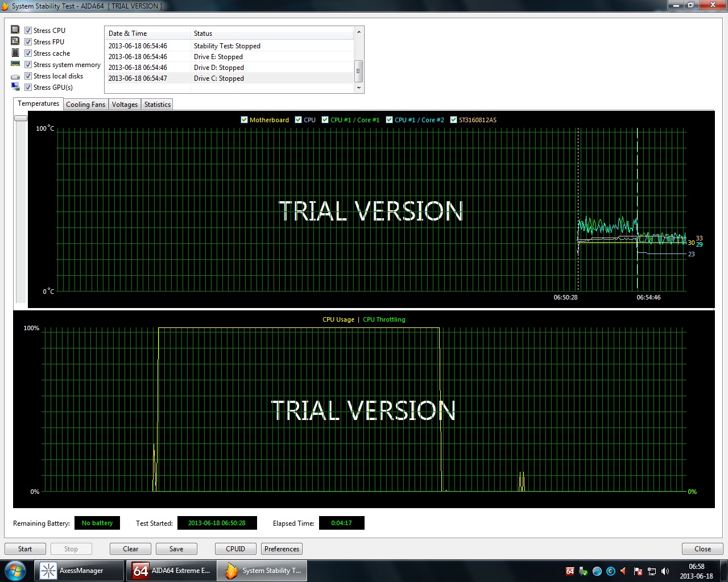The image size is (728, 582).
Task: Open the CPUID button
Action: point(235,549)
